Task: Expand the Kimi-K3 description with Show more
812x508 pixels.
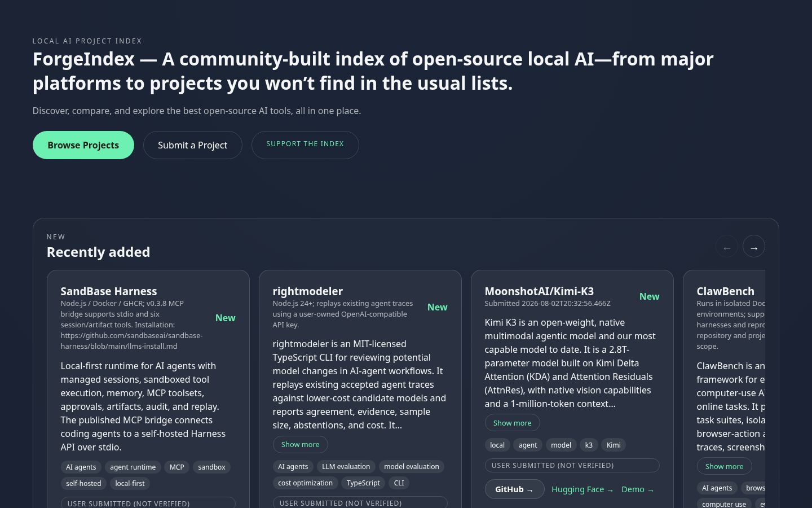Action: (513, 423)
